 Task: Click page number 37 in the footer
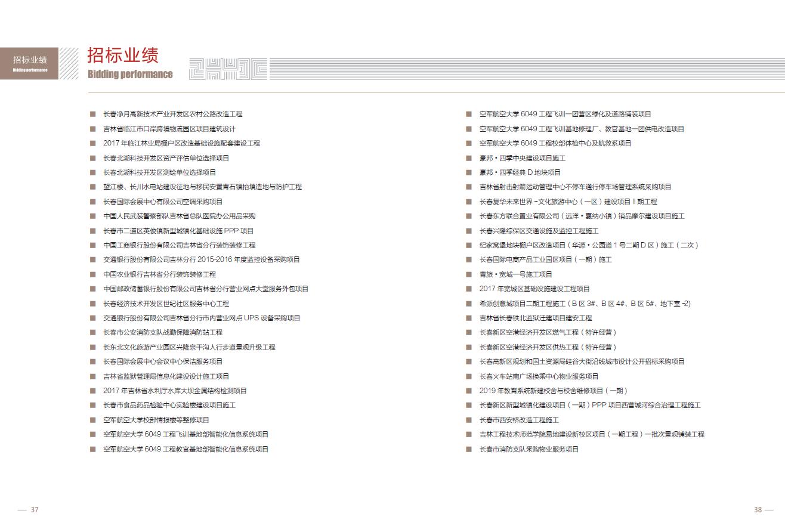35,509
